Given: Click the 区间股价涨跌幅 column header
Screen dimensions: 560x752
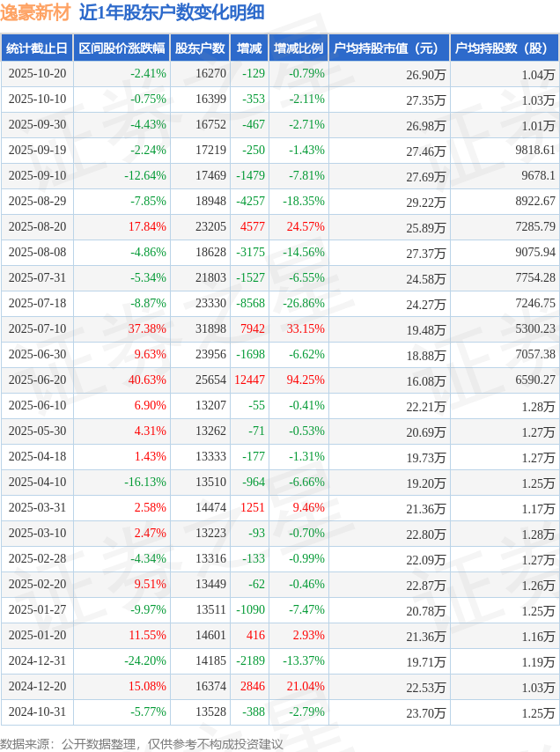Looking at the screenshot, I should 121,48.
